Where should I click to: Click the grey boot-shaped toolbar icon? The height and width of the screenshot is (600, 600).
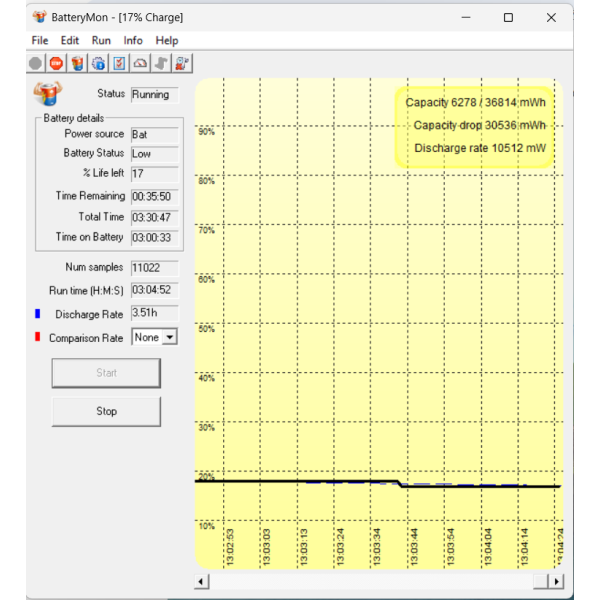(161, 64)
